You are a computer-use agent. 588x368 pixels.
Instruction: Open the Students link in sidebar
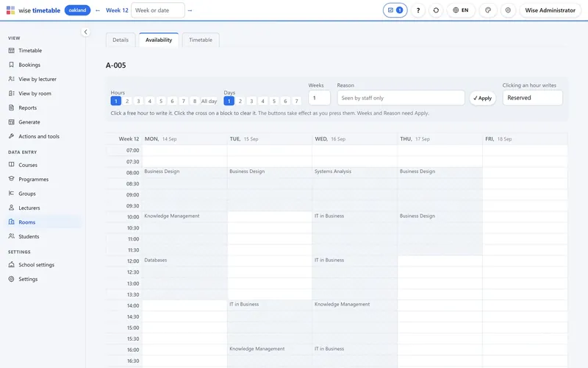pyautogui.click(x=29, y=236)
